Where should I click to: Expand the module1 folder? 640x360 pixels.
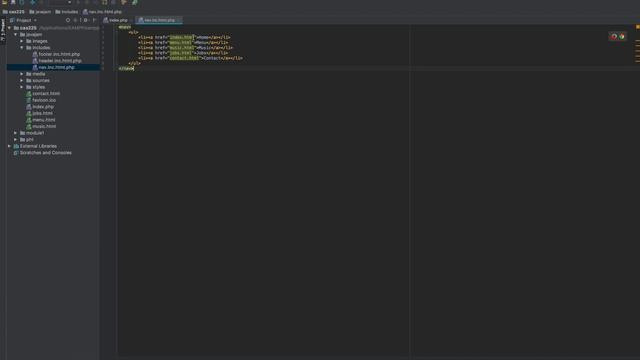pyautogui.click(x=16, y=133)
